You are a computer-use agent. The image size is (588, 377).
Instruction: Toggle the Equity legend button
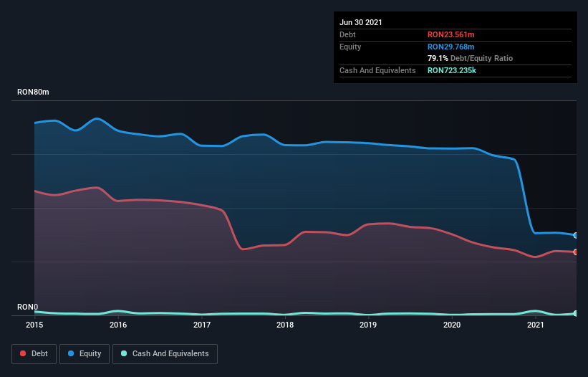click(85, 354)
